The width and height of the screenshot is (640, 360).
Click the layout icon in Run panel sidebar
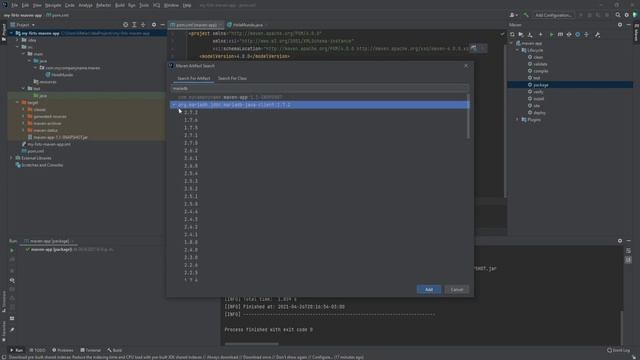point(12,318)
